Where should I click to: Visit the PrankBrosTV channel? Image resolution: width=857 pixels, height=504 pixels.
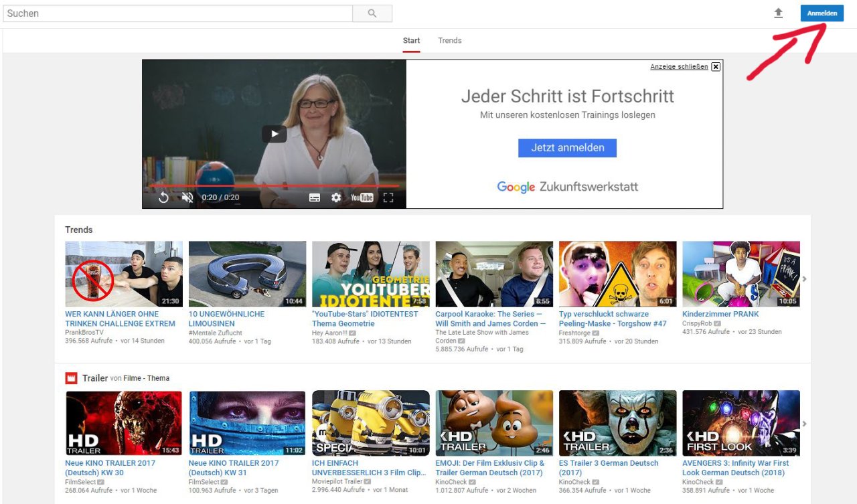click(x=84, y=332)
